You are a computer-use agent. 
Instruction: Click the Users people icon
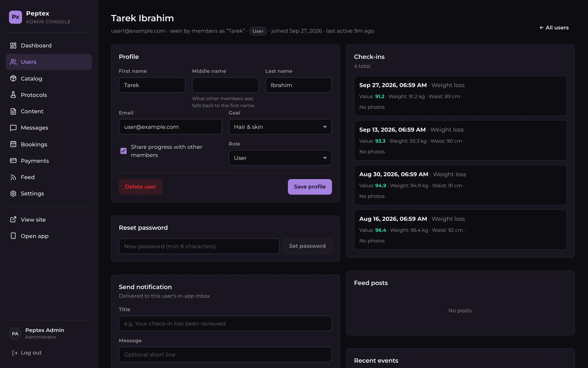click(13, 62)
